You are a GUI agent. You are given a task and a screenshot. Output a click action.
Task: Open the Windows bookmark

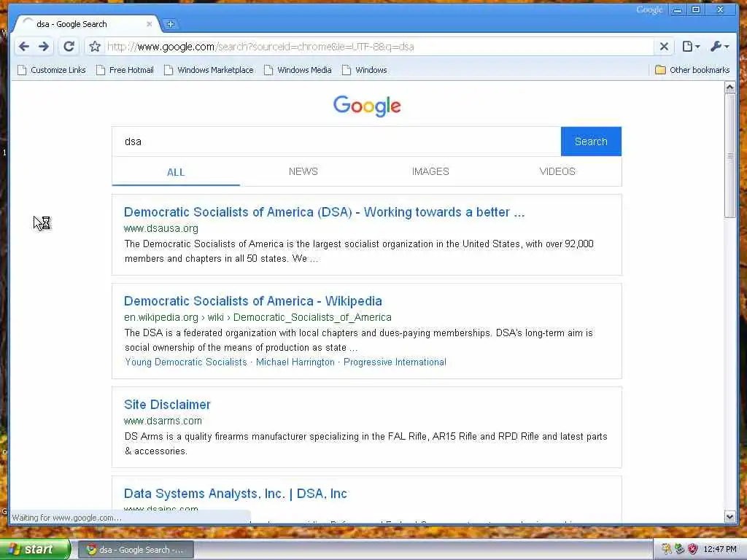tap(365, 70)
